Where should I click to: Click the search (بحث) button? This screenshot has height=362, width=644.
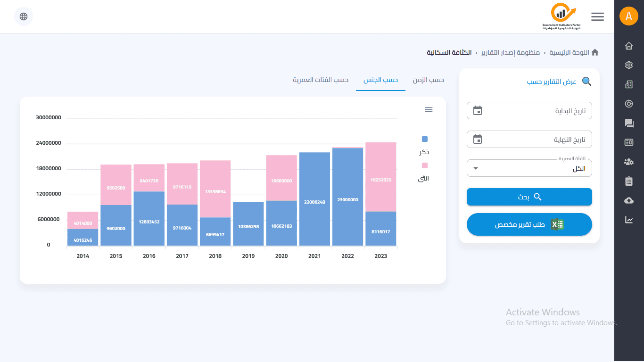tap(529, 197)
